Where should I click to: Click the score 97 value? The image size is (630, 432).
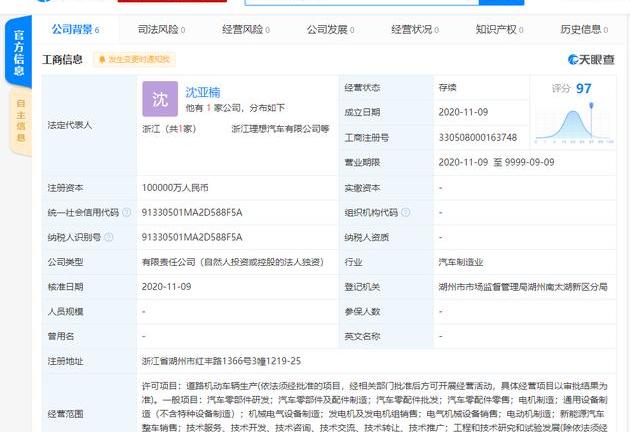583,88
